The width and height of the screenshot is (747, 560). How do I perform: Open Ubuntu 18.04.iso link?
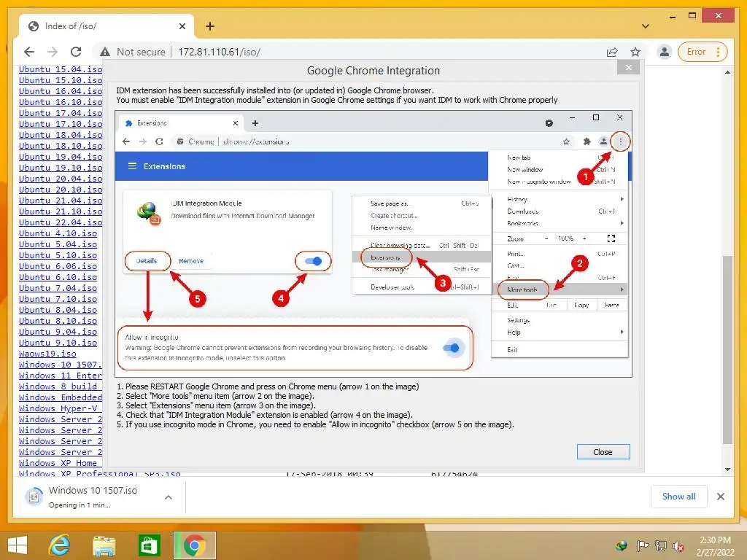(x=61, y=135)
